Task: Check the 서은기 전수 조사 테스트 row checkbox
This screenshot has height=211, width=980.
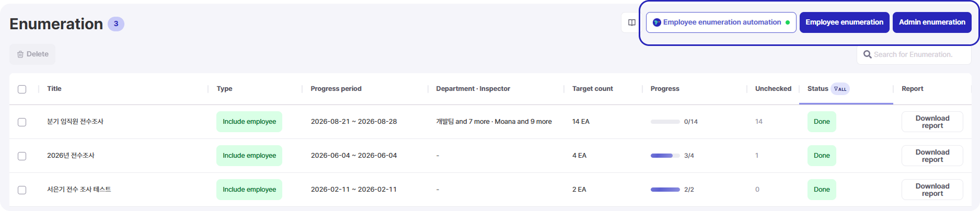Action: [x=22, y=190]
